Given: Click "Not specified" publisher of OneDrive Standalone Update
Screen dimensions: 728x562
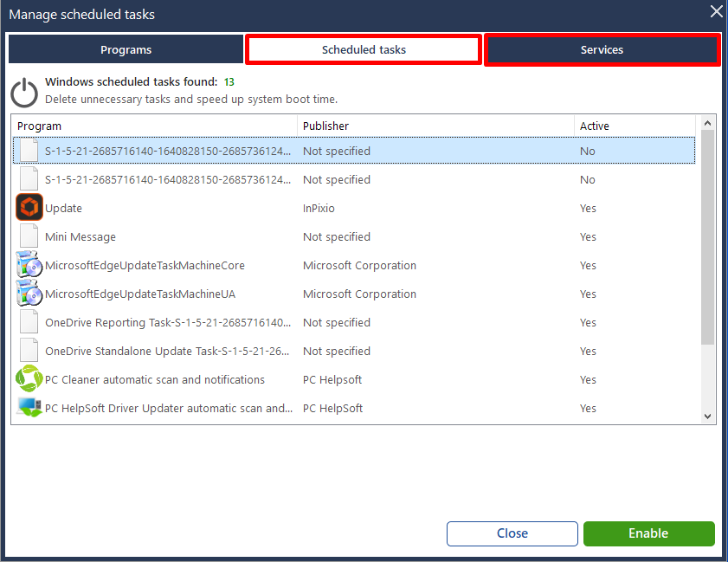Looking at the screenshot, I should coord(337,351).
